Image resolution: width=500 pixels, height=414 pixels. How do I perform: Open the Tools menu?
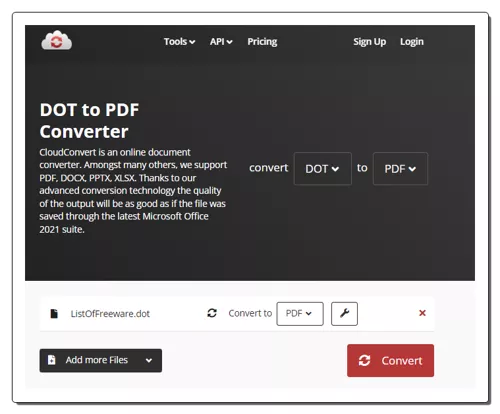coord(179,42)
